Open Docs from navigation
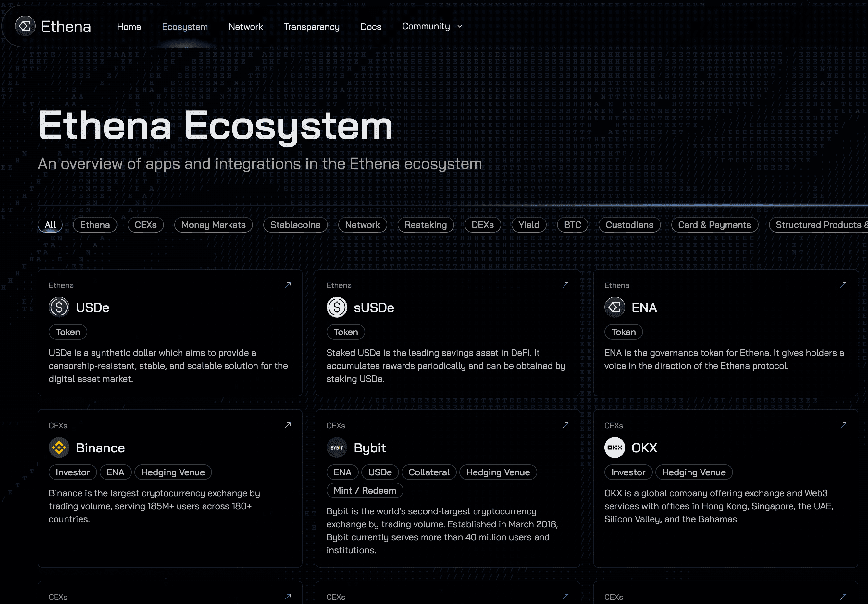The width and height of the screenshot is (868, 604). click(x=371, y=27)
